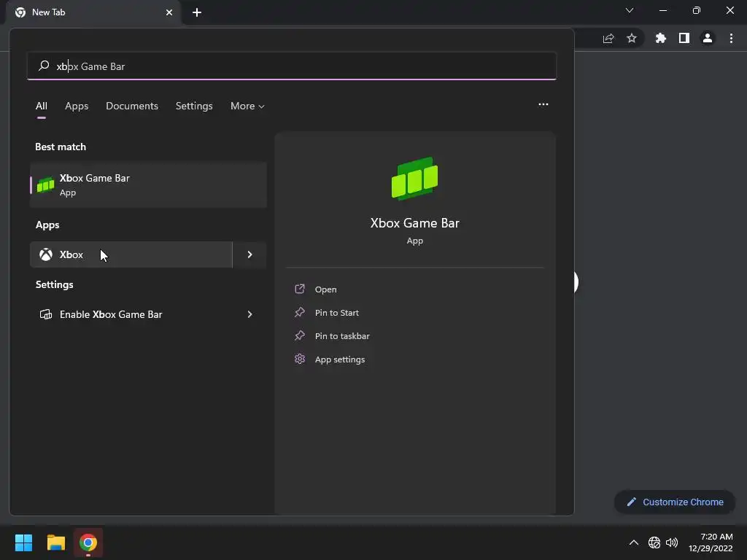
Task: Expand the Xbox app details chevron
Action: 249,254
